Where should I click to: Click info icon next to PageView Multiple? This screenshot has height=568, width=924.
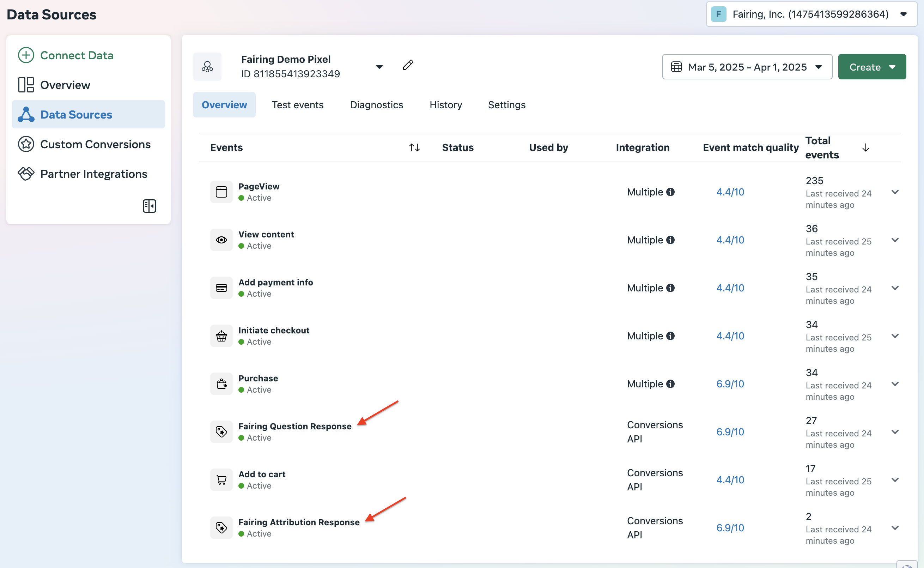pos(670,192)
